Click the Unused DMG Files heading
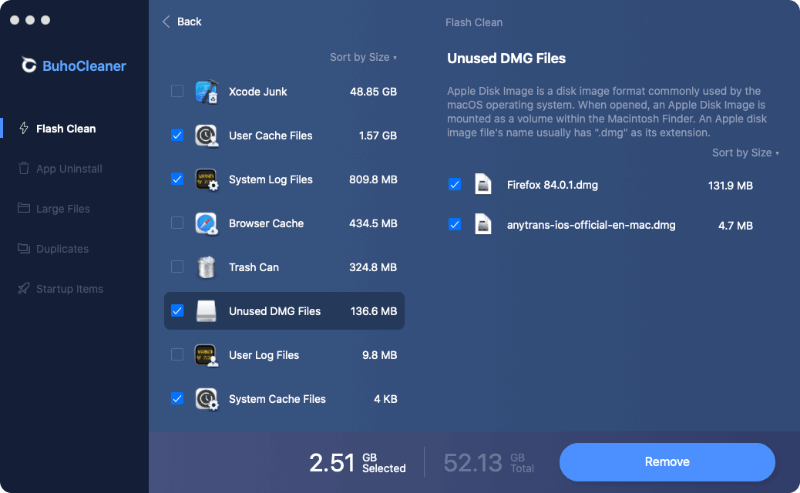The height and width of the screenshot is (493, 800). pos(506,58)
